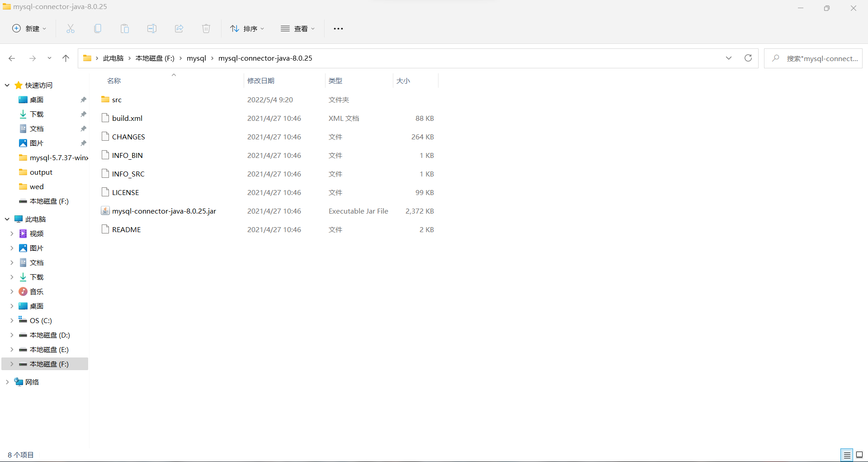Click the CHANGES file icon
868x462 pixels.
[105, 137]
